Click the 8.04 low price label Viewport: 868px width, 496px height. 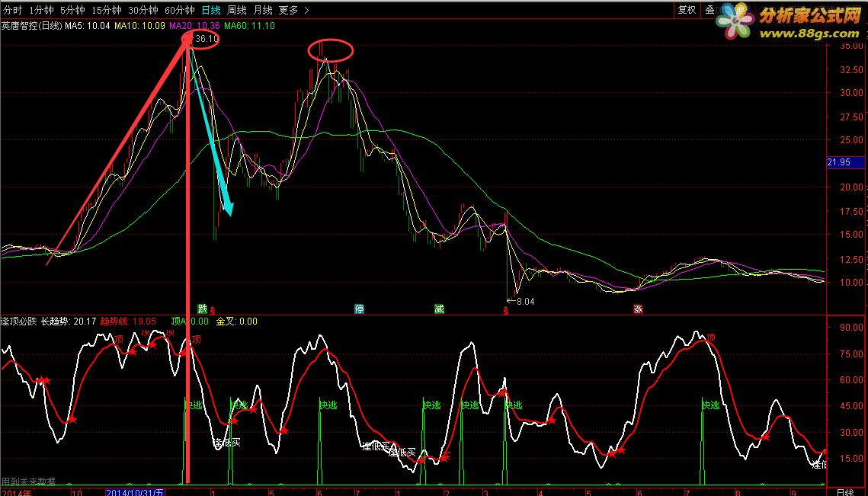[525, 302]
